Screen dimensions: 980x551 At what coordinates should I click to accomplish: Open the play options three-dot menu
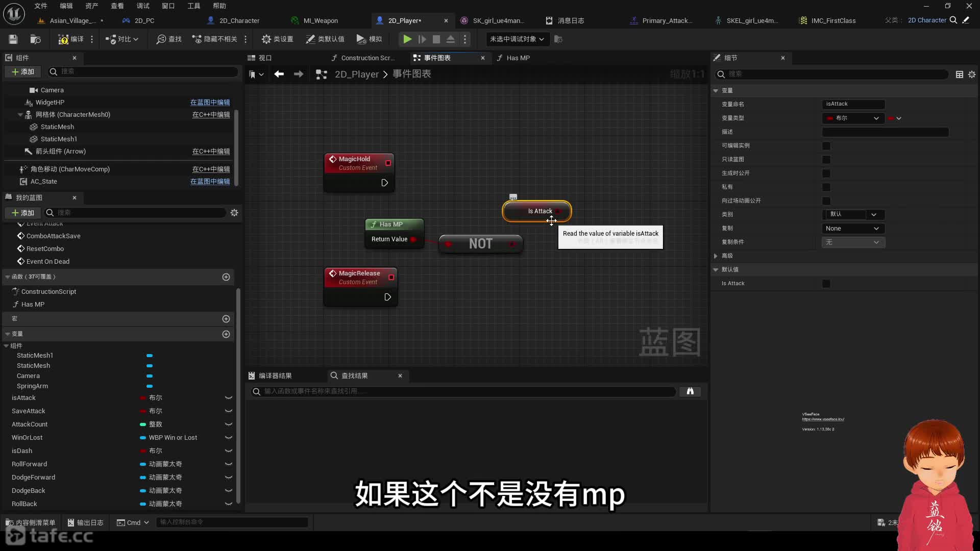(x=465, y=39)
